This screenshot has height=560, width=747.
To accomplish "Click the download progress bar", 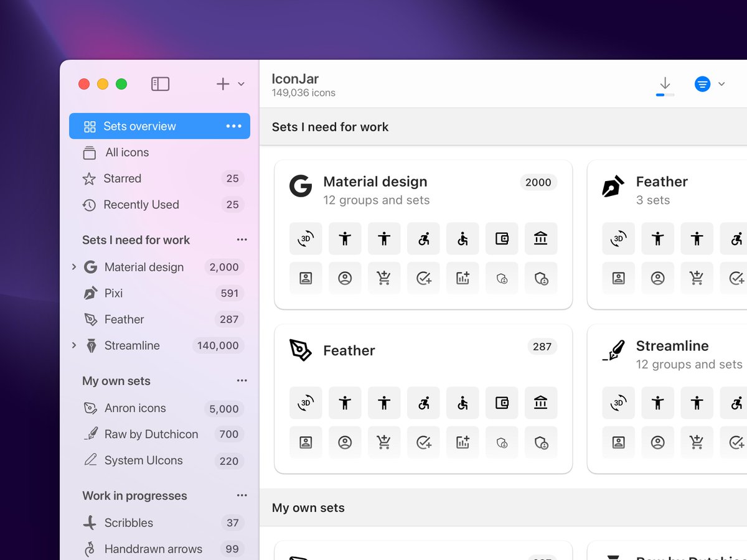I will tap(665, 95).
